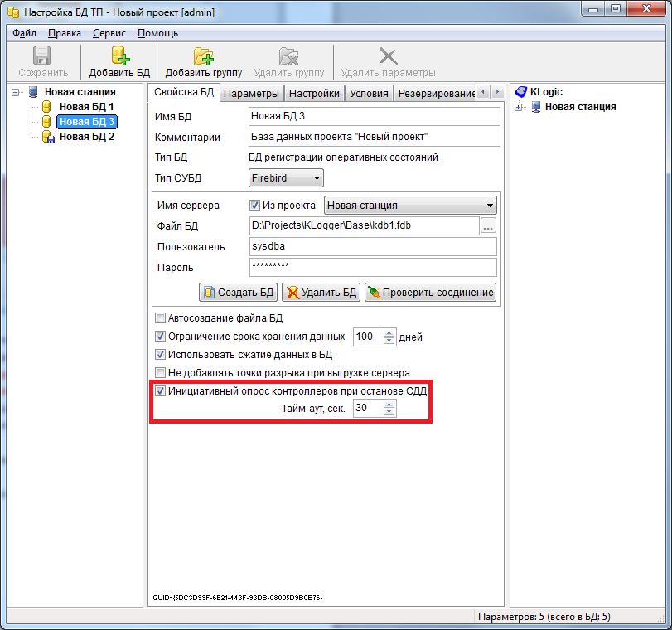672x630 pixels.
Task: Open the Сервис menu
Action: (109, 33)
